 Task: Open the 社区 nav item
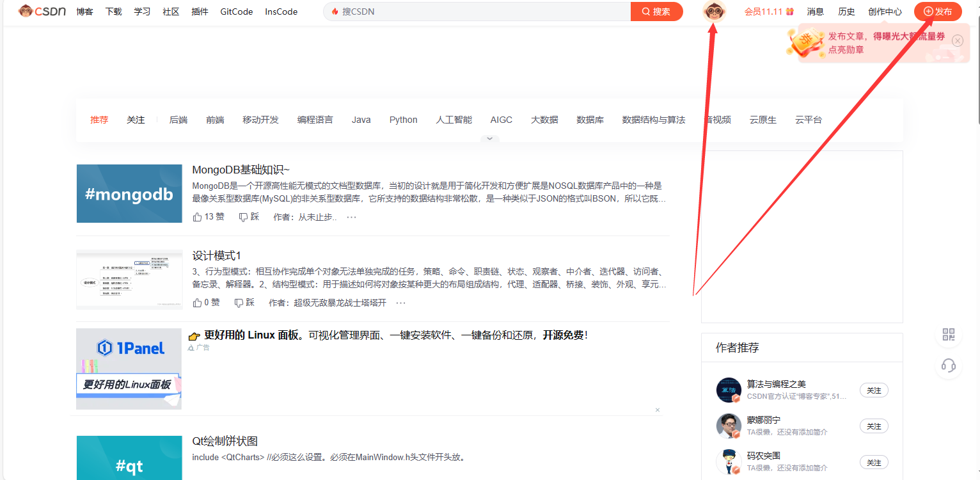tap(171, 12)
